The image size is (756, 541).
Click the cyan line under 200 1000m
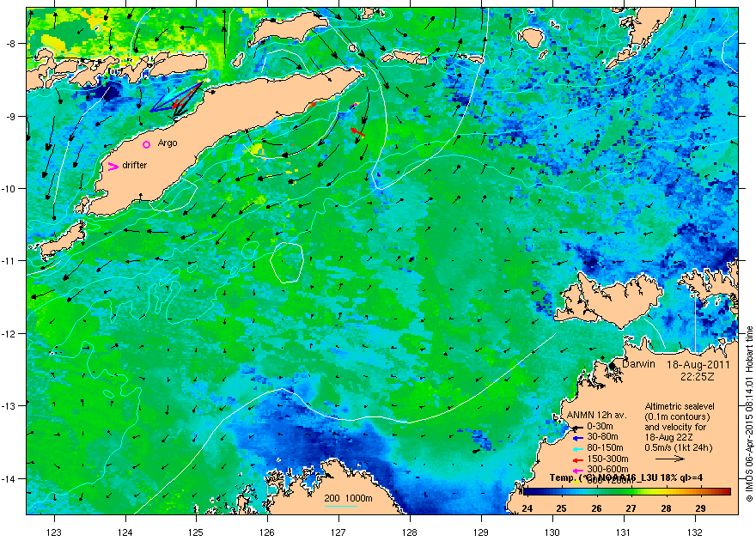[x=340, y=506]
